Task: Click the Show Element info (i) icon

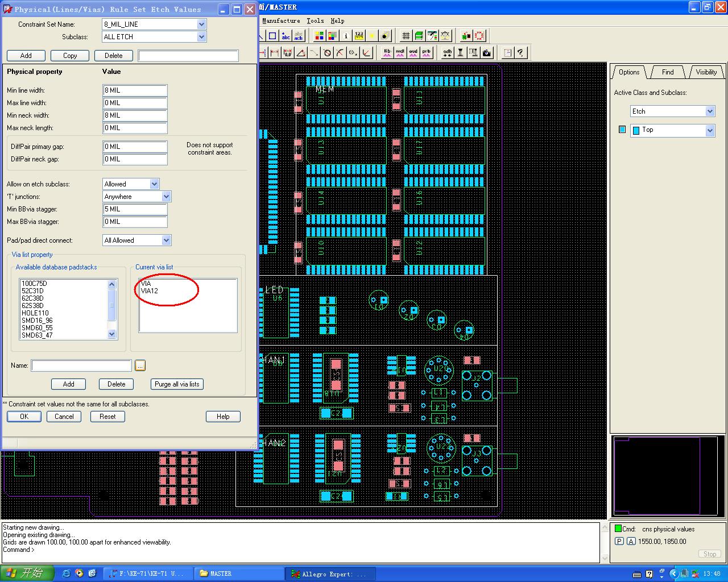Action: pyautogui.click(x=346, y=36)
